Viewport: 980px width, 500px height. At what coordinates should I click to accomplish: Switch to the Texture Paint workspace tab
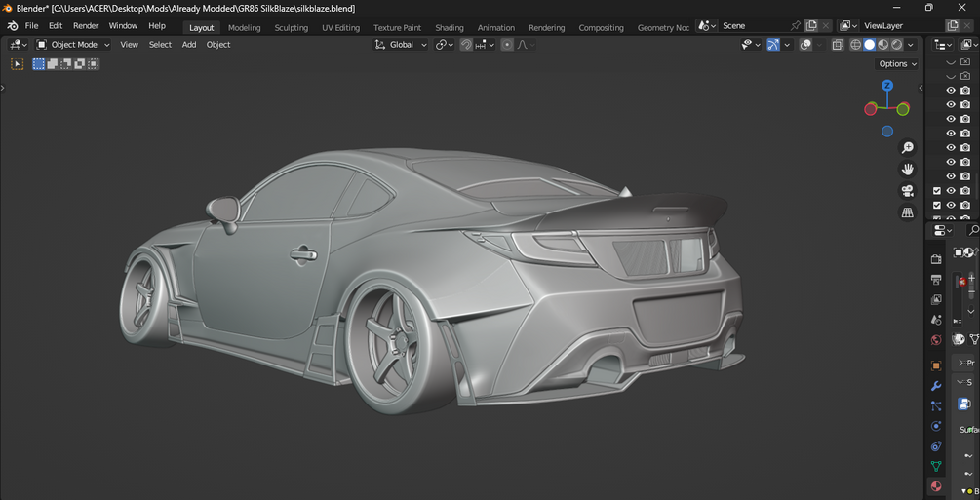398,27
